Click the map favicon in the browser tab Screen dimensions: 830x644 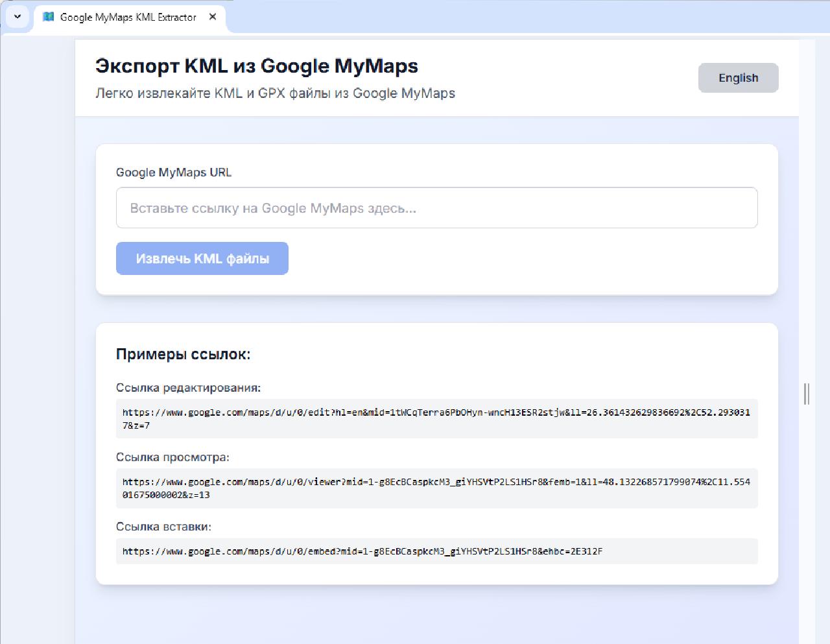pyautogui.click(x=48, y=17)
